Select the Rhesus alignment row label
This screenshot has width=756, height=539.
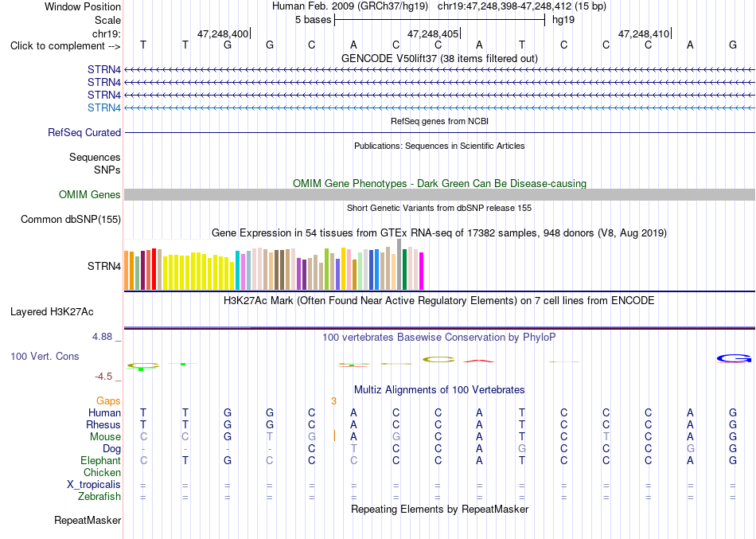pyautogui.click(x=103, y=424)
